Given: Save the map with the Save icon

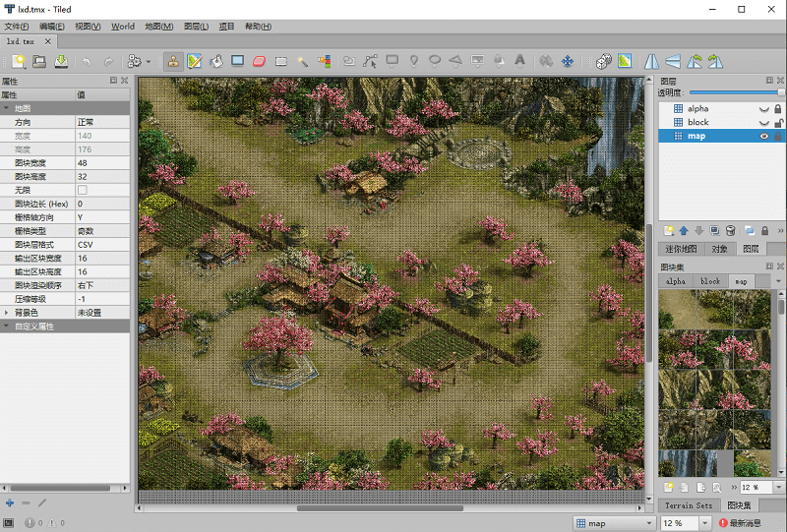Looking at the screenshot, I should [x=61, y=61].
